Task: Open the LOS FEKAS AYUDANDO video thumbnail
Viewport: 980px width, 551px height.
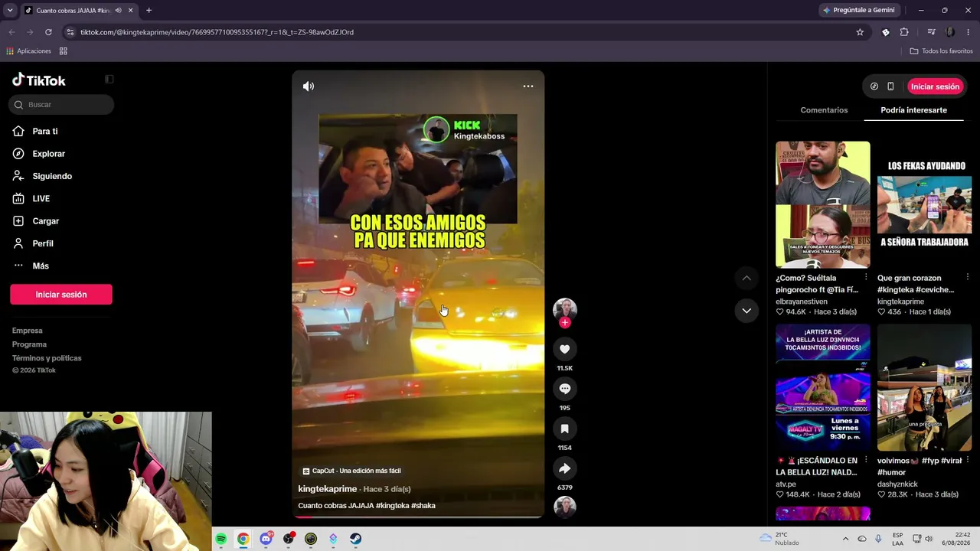Action: (925, 204)
